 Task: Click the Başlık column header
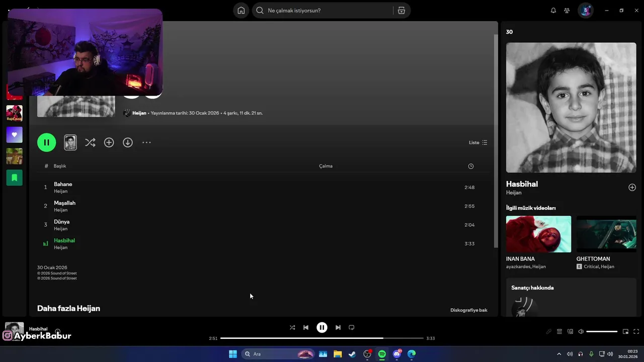(x=60, y=166)
